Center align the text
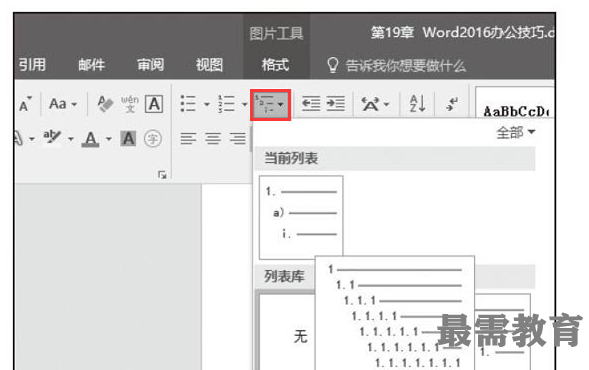The image size is (589, 370). [x=213, y=139]
